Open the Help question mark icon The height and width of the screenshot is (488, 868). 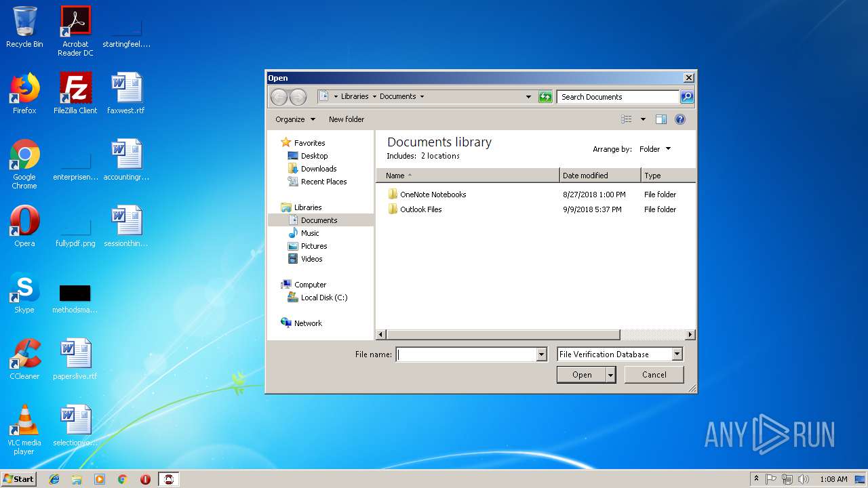pyautogui.click(x=680, y=119)
